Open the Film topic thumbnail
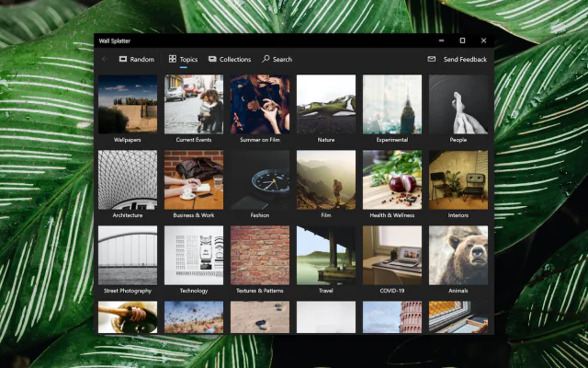Screen dimensions: 588x368 tap(326, 180)
